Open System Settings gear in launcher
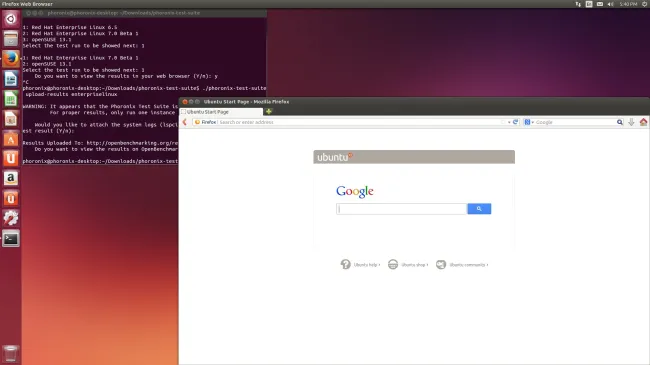 [x=11, y=218]
